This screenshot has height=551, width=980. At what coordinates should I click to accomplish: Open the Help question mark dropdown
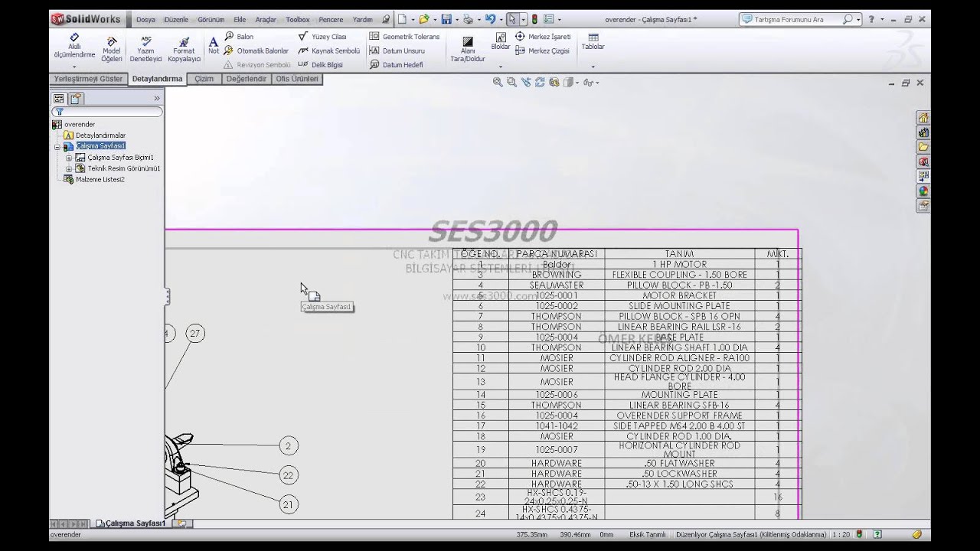(x=881, y=19)
